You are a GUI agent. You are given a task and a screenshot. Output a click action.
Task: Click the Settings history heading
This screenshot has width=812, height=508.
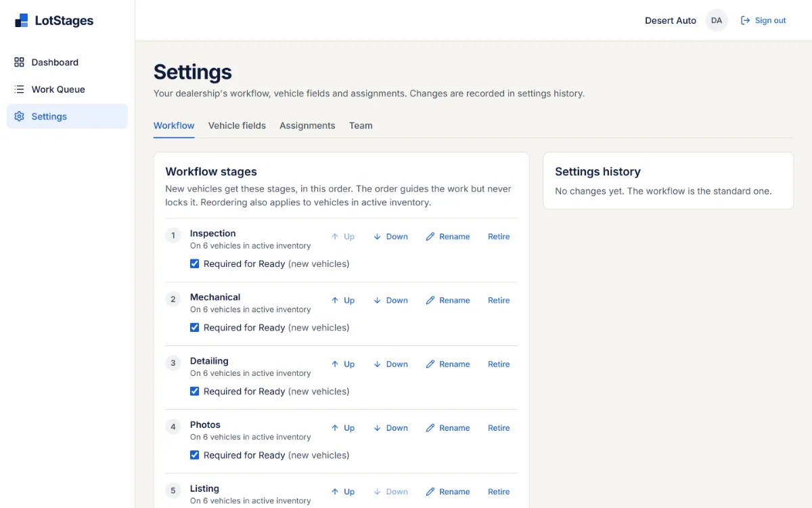click(597, 171)
